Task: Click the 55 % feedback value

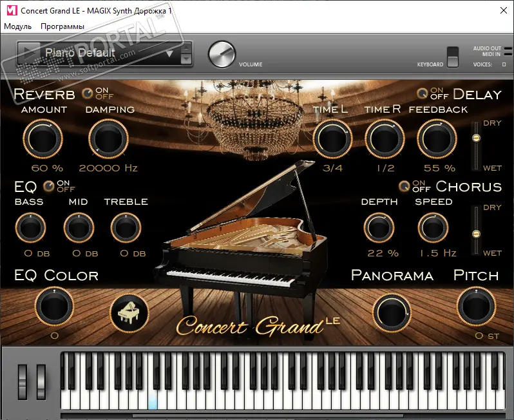Action: point(439,168)
